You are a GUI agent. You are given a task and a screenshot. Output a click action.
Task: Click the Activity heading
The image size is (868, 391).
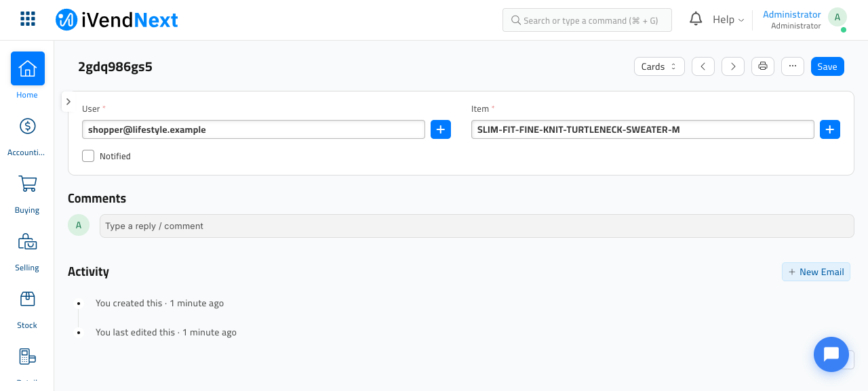[88, 272]
